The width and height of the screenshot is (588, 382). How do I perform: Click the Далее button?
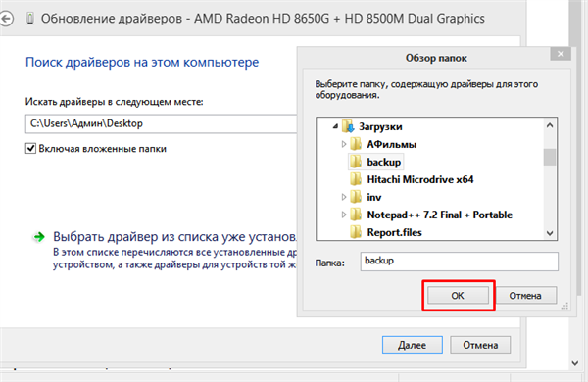pyautogui.click(x=413, y=345)
